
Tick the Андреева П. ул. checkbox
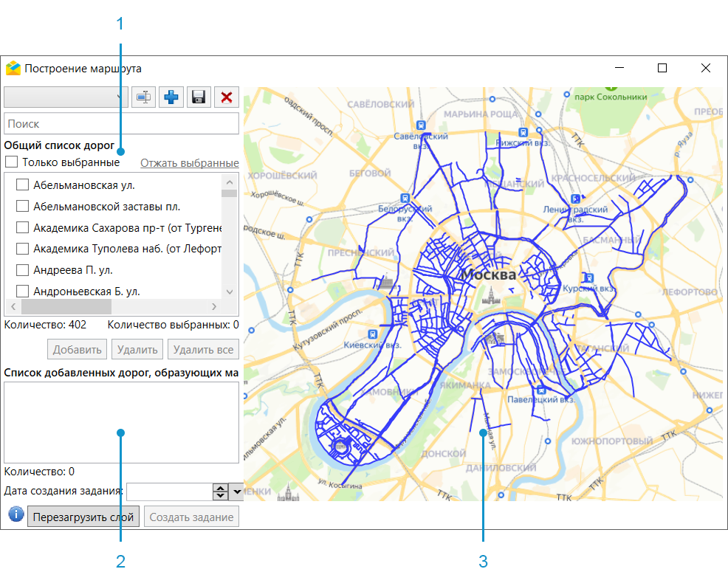pyautogui.click(x=22, y=270)
